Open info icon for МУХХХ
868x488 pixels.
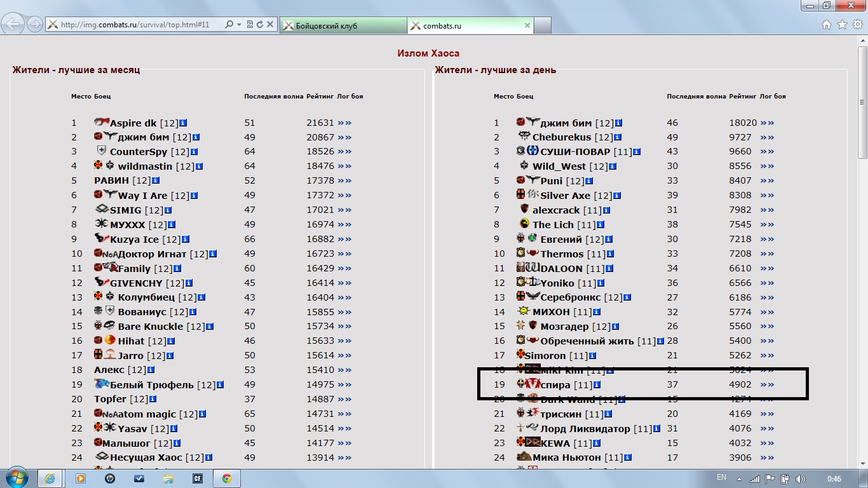tap(172, 224)
